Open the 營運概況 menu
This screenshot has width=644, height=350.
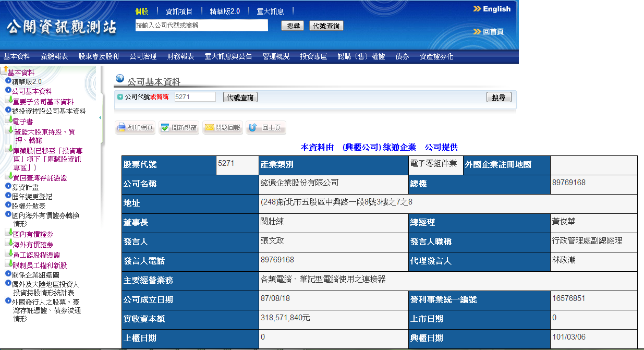tap(276, 56)
